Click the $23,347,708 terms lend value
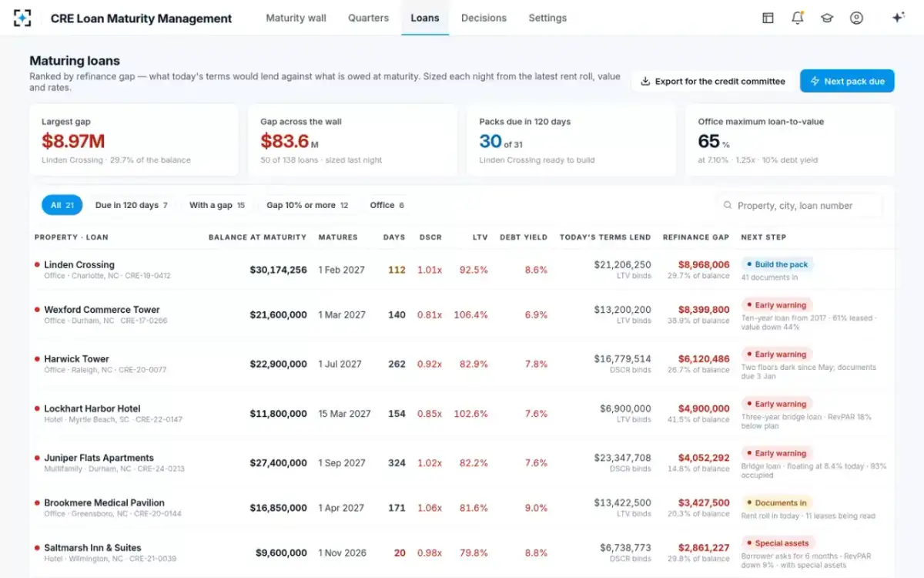Viewport: 924px width, 578px height. (622, 458)
